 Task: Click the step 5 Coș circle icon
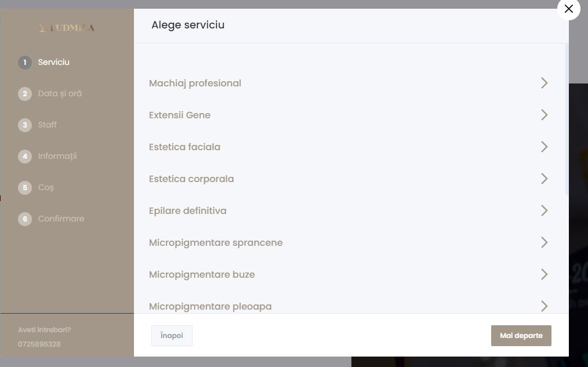(x=25, y=187)
